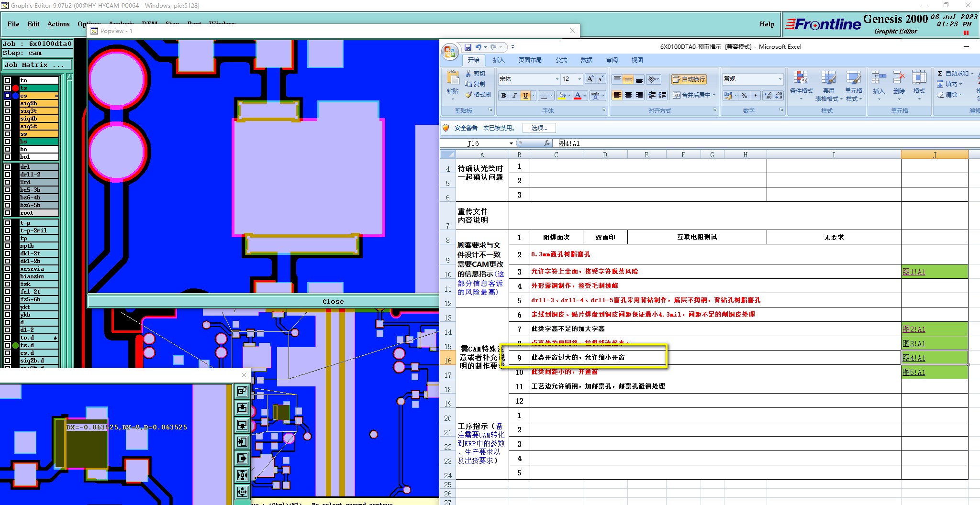Toggle the 't-p' layer checkbox
This screenshot has height=505, width=980.
(8, 223)
